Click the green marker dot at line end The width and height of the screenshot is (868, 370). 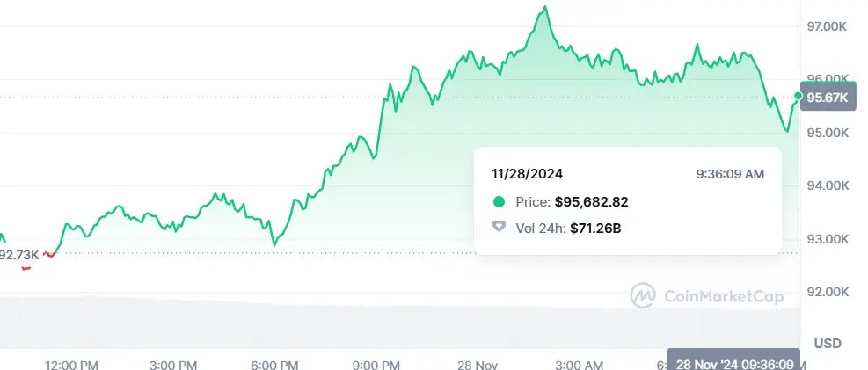[799, 96]
